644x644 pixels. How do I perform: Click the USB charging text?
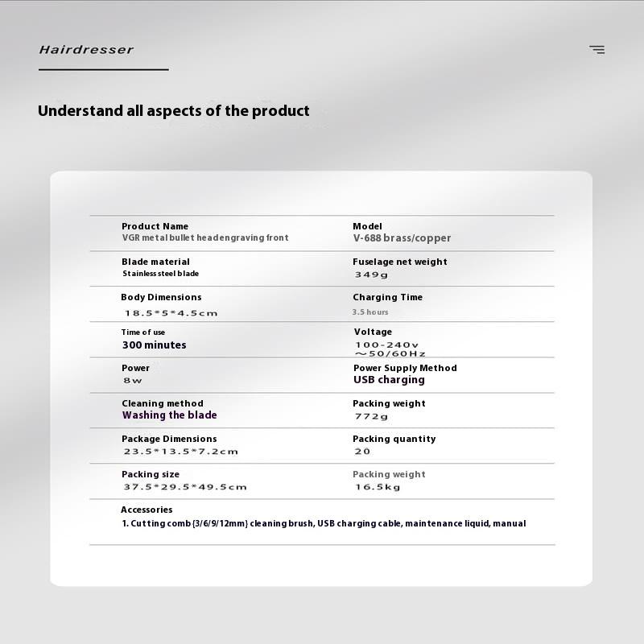coord(389,380)
